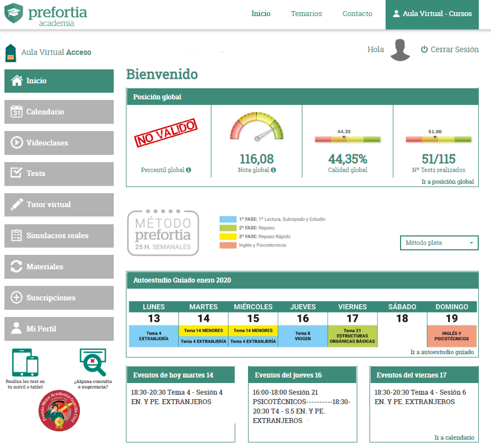Image resolution: width=491 pixels, height=448 pixels.
Task: Open Tests section in the sidebar
Action: [59, 174]
